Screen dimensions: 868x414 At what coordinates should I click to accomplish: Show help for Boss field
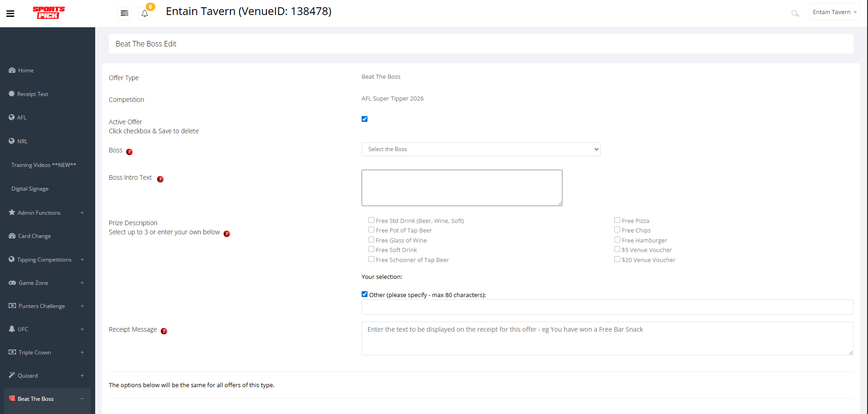click(129, 152)
